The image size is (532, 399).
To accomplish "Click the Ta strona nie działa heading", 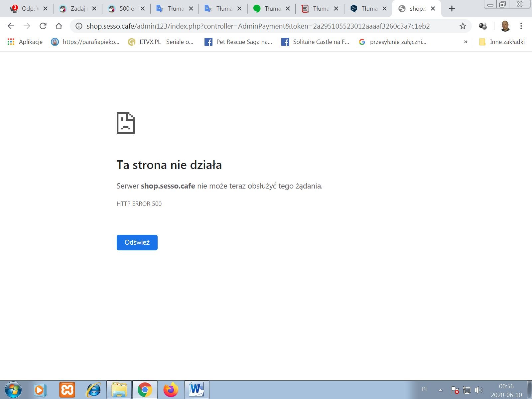I will click(x=169, y=165).
